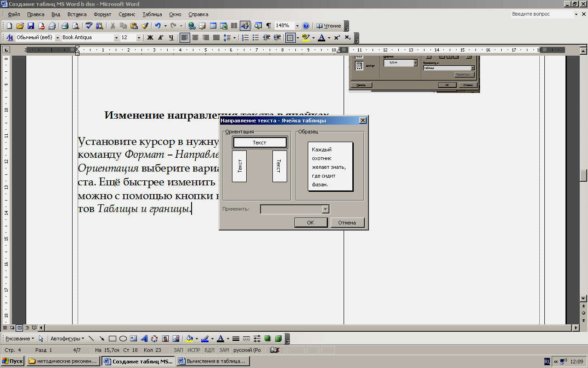This screenshot has height=368, width=588.
Task: Activate the Format Painter brush
Action: 145,26
